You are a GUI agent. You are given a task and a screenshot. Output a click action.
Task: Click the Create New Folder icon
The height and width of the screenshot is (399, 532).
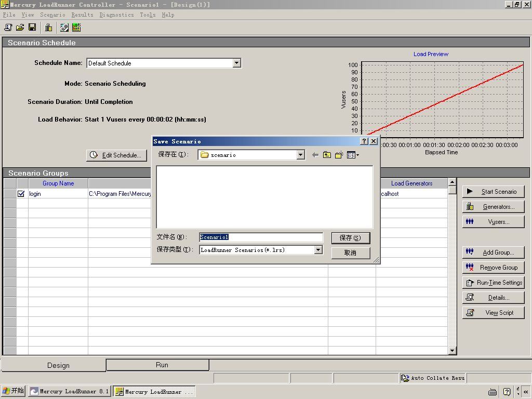[339, 155]
